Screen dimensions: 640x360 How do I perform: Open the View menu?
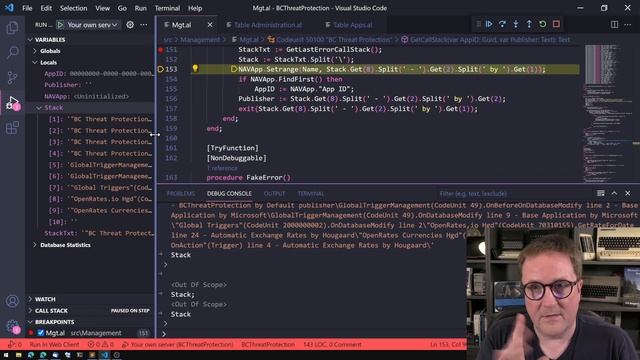point(102,8)
